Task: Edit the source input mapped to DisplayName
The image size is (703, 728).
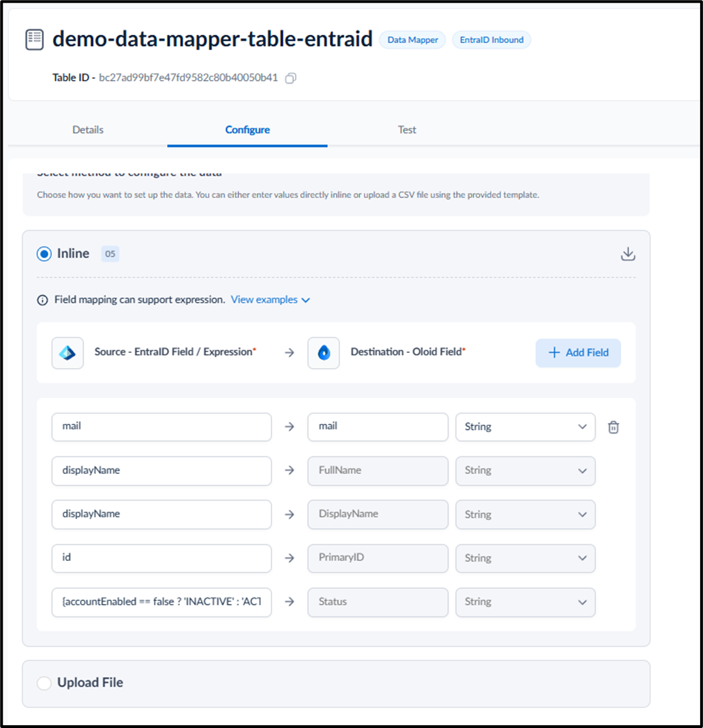Action: (161, 514)
